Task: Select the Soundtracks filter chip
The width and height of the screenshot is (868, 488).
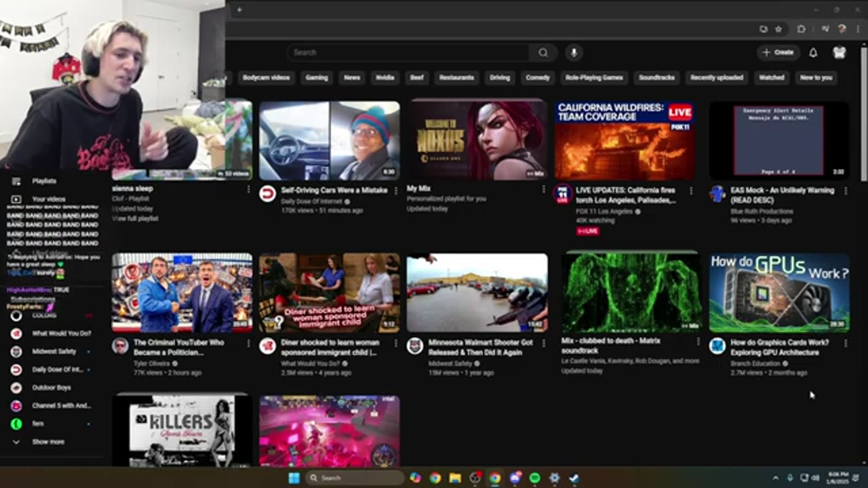Action: (x=656, y=77)
